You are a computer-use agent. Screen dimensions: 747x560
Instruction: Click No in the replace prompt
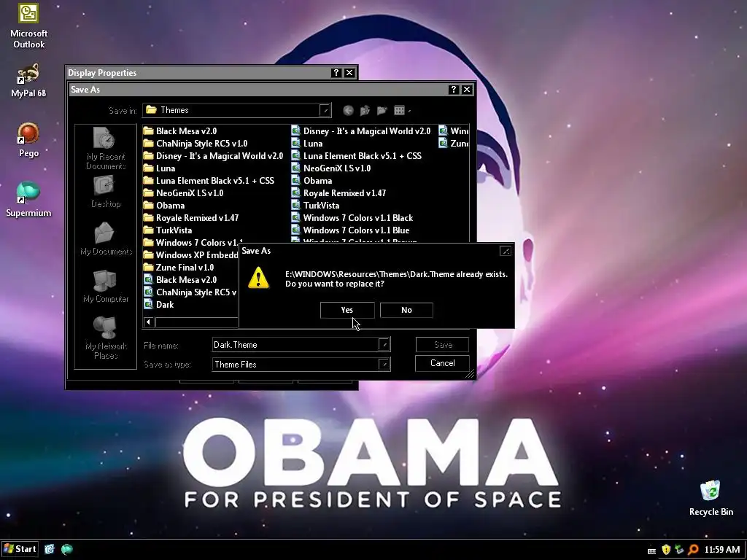coord(406,310)
